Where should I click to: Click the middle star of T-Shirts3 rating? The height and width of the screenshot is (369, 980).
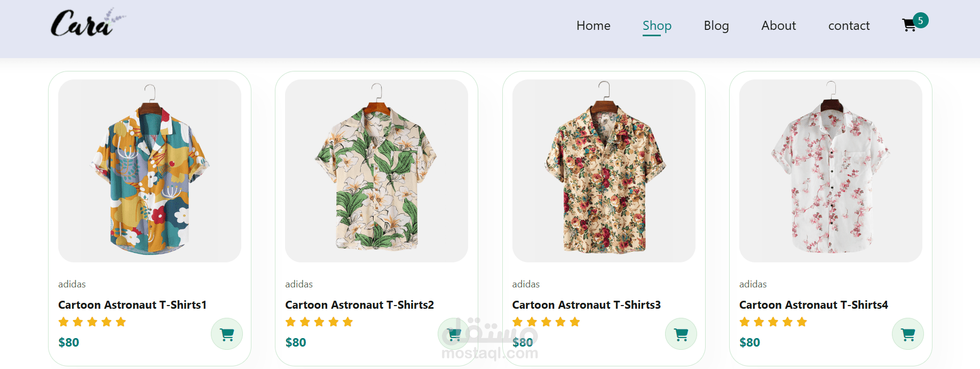[x=546, y=322]
